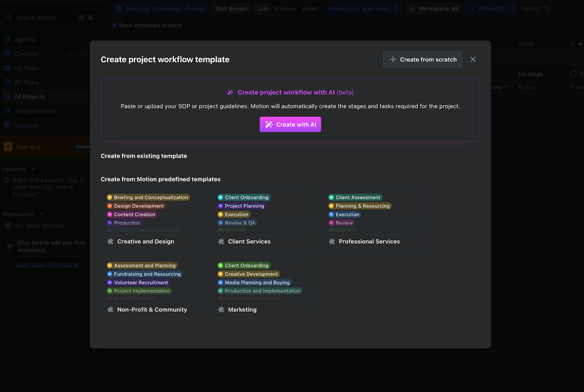Close the Create project workflow template dialog
This screenshot has width=584, height=392.
[x=473, y=59]
